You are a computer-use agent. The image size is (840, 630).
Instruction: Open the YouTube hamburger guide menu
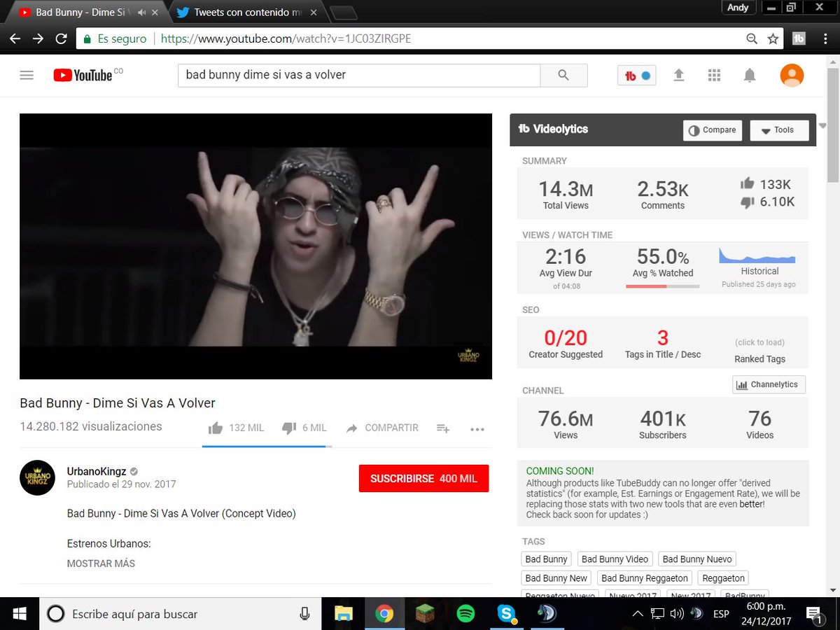(27, 76)
